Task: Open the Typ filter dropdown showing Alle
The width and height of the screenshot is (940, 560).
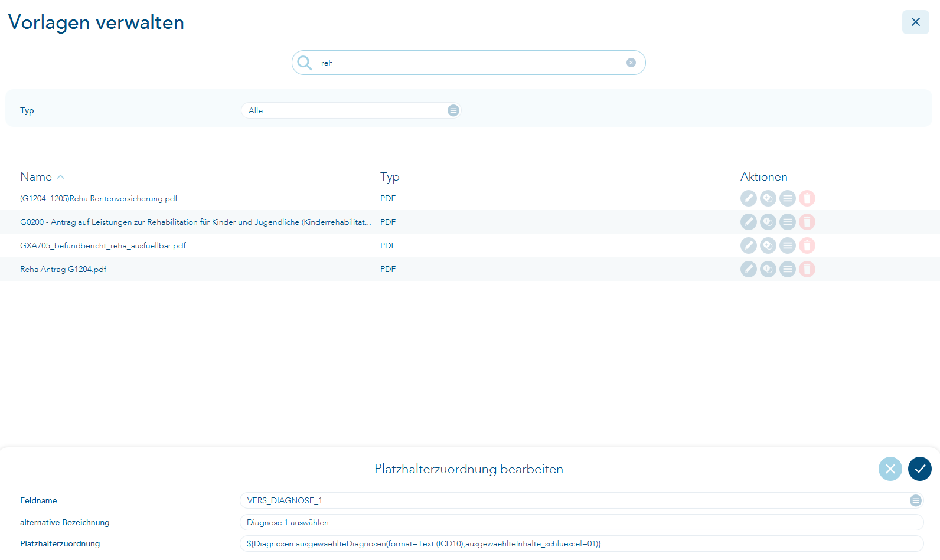Action: point(351,110)
